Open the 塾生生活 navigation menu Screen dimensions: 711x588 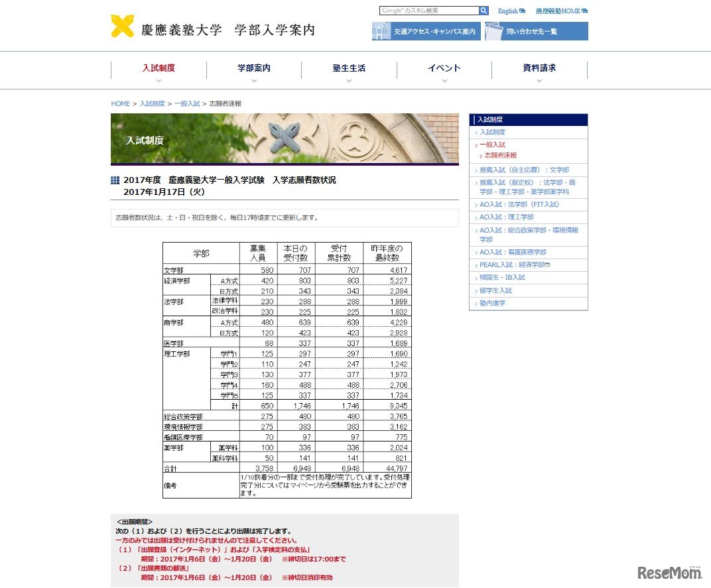click(x=349, y=68)
